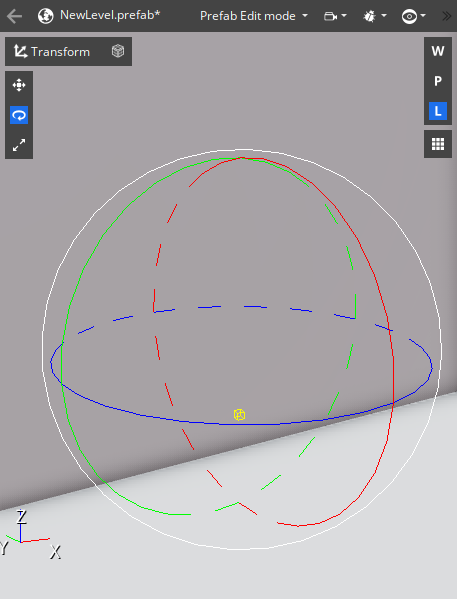
Task: Click the yellow pivot marker at center
Action: 239,414
